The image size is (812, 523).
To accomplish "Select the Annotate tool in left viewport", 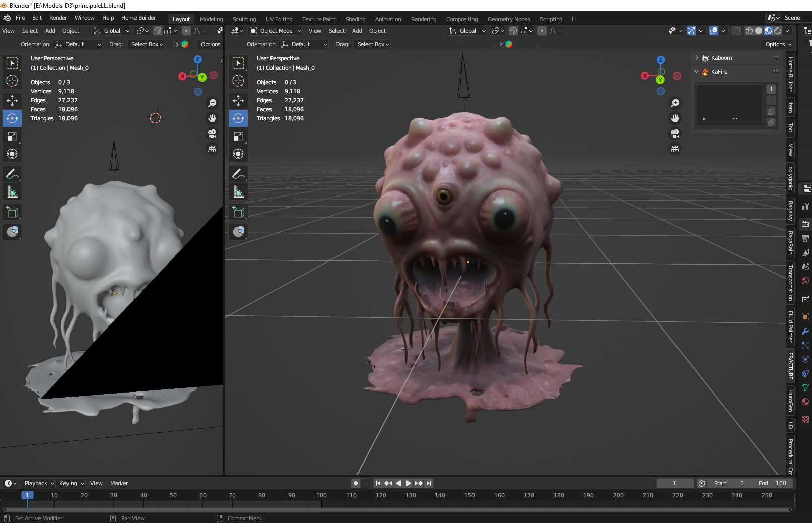I will (x=12, y=174).
